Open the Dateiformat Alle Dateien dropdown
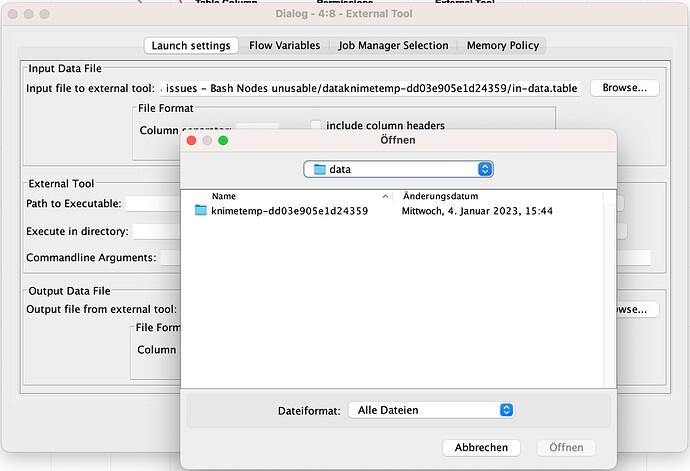 click(431, 410)
